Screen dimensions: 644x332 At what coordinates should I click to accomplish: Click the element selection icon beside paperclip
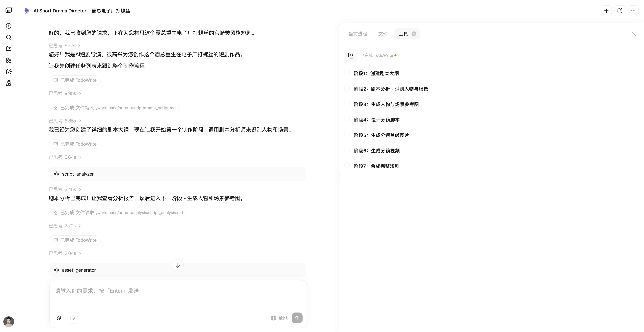tap(73, 318)
